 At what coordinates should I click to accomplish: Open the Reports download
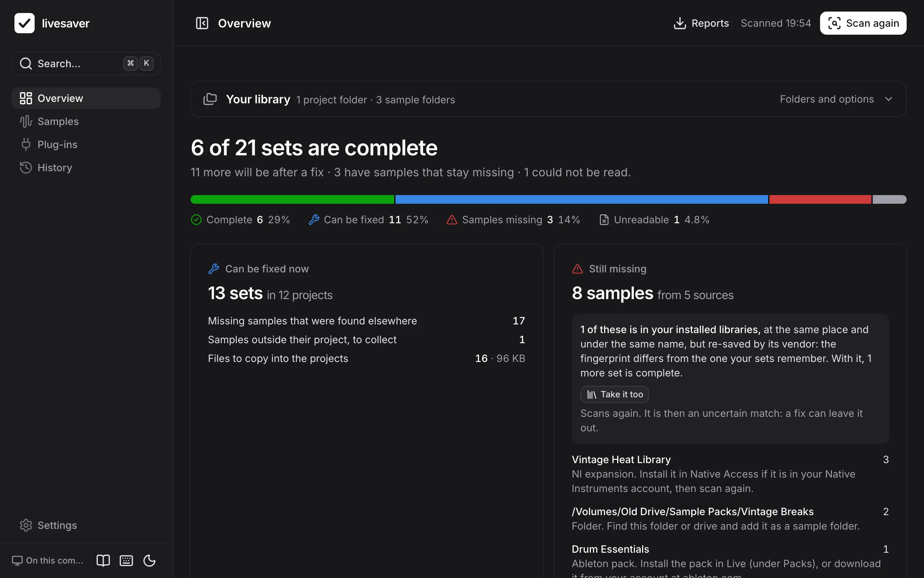pyautogui.click(x=701, y=23)
